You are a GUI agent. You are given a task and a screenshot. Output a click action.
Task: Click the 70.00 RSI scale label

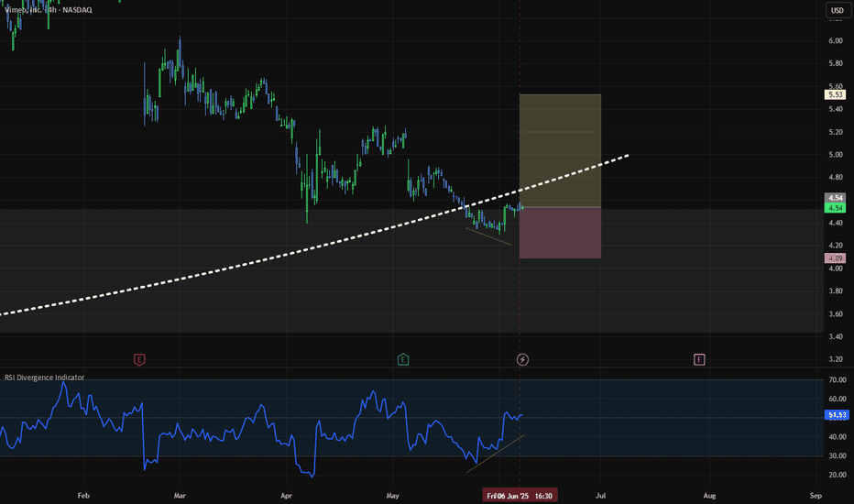(838, 379)
